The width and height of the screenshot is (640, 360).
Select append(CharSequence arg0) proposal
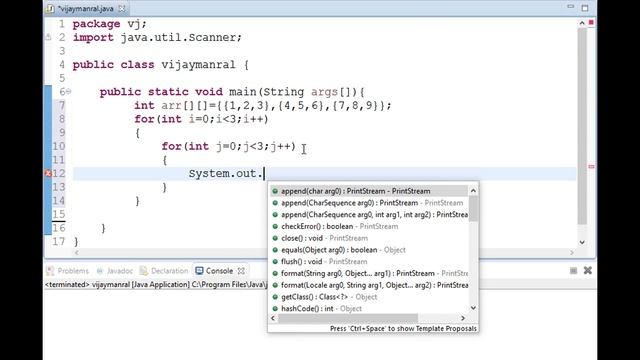pos(369,203)
